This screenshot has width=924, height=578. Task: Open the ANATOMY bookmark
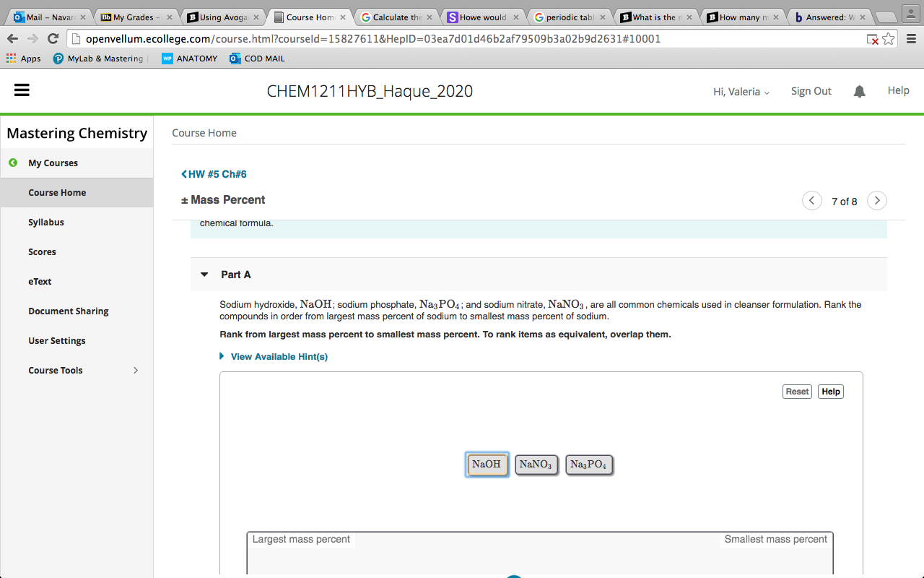pyautogui.click(x=190, y=59)
